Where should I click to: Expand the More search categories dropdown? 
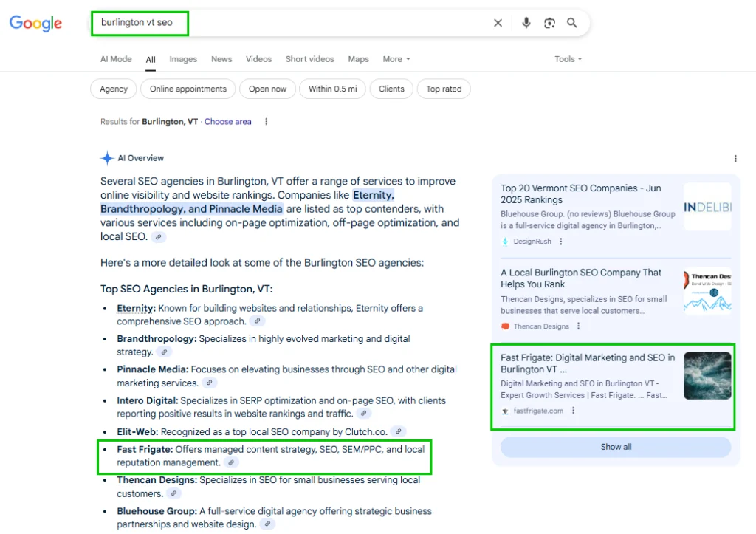(396, 59)
